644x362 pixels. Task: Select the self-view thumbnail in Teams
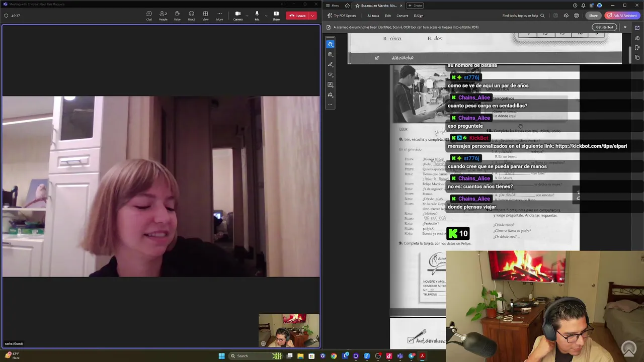(289, 330)
